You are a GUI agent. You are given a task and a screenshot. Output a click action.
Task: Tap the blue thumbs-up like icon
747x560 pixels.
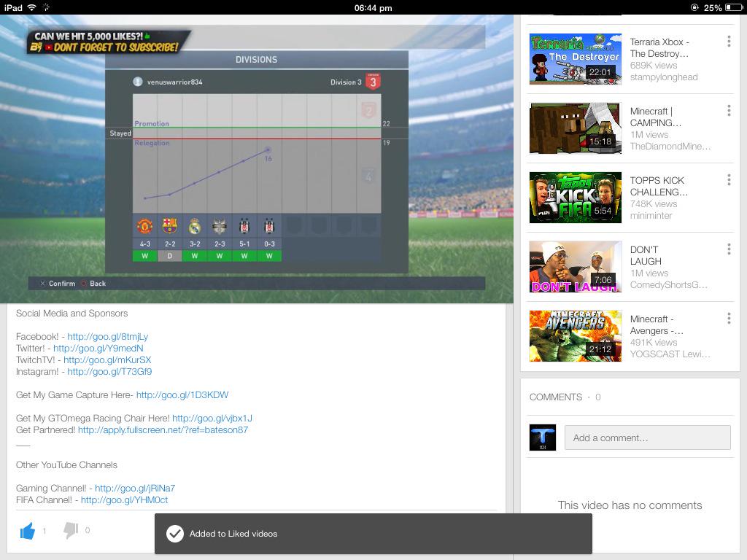click(28, 531)
